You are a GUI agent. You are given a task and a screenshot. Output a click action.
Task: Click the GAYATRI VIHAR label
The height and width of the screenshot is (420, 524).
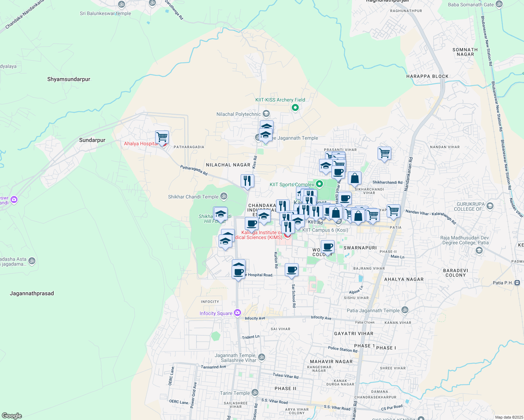354,334
